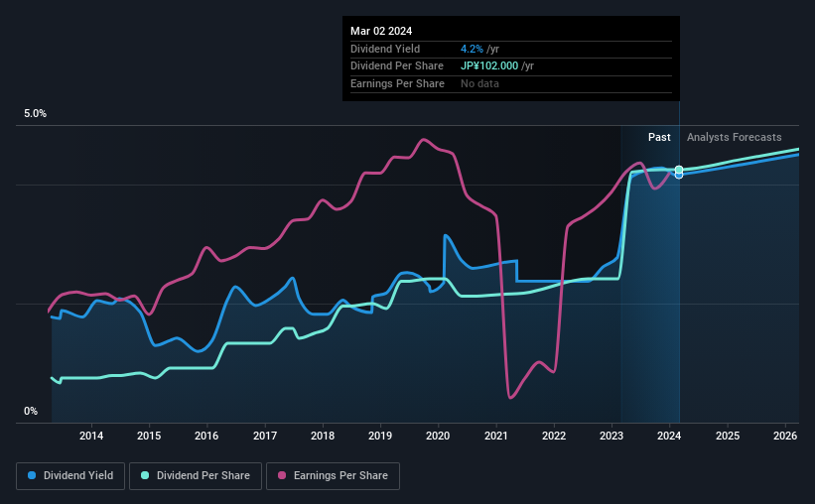Click the tooltip Dividend Yield row label
815x504 pixels.
tap(384, 49)
